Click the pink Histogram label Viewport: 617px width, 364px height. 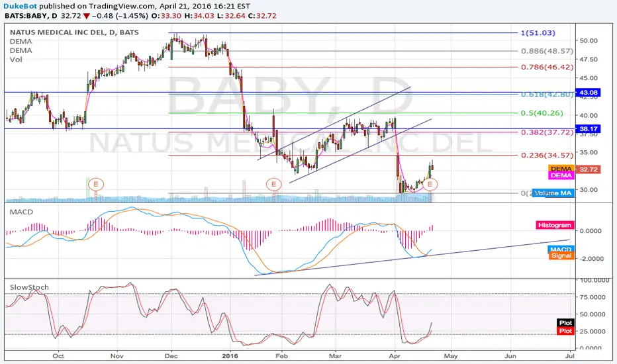554,225
